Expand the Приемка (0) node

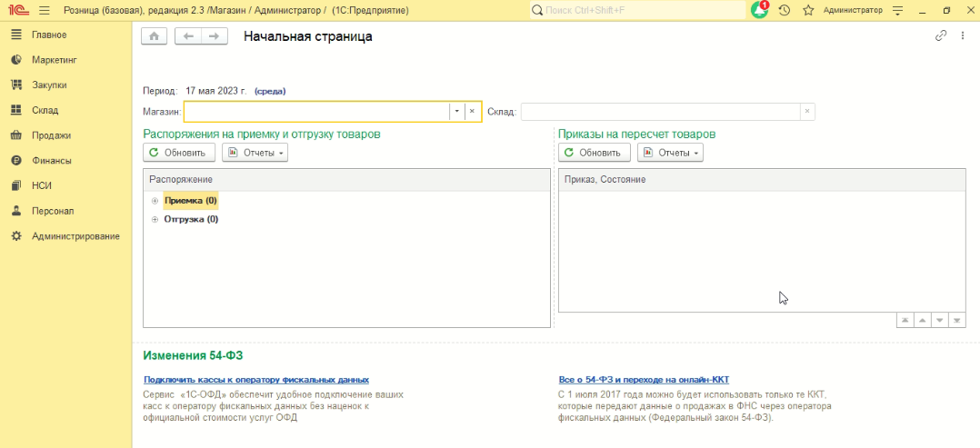(155, 201)
